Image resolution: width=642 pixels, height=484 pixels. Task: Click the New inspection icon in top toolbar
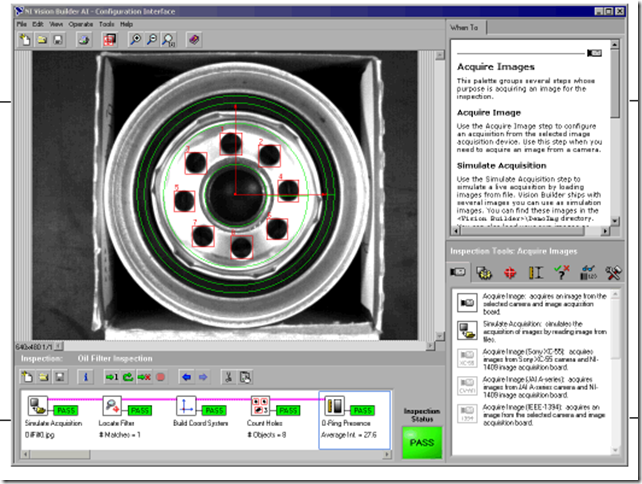coord(25,40)
